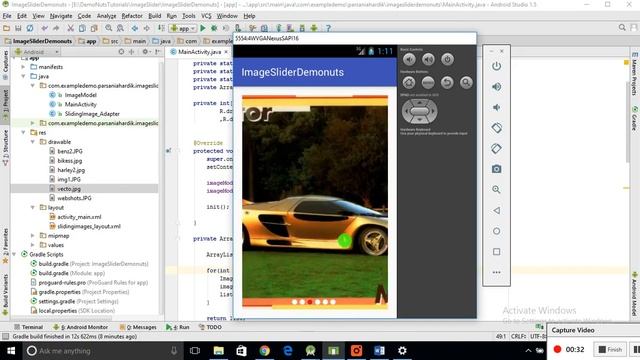Select webshots.JPG drawable file
Image resolution: width=640 pixels, height=360 pixels.
[x=74, y=198]
